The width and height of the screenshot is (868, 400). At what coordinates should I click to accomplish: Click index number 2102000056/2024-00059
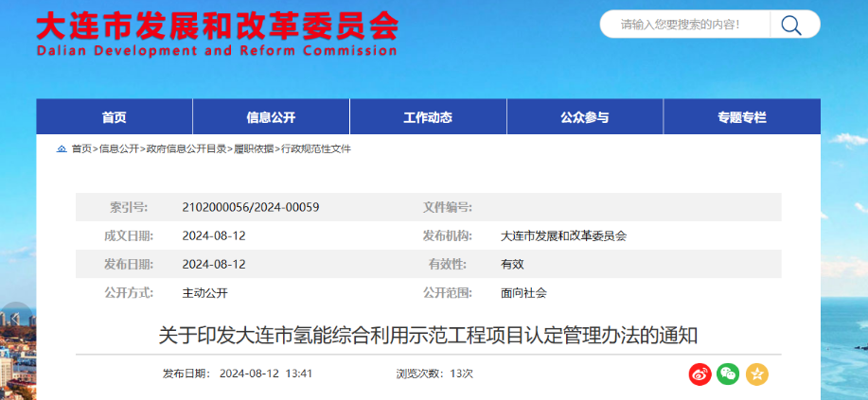click(x=250, y=207)
